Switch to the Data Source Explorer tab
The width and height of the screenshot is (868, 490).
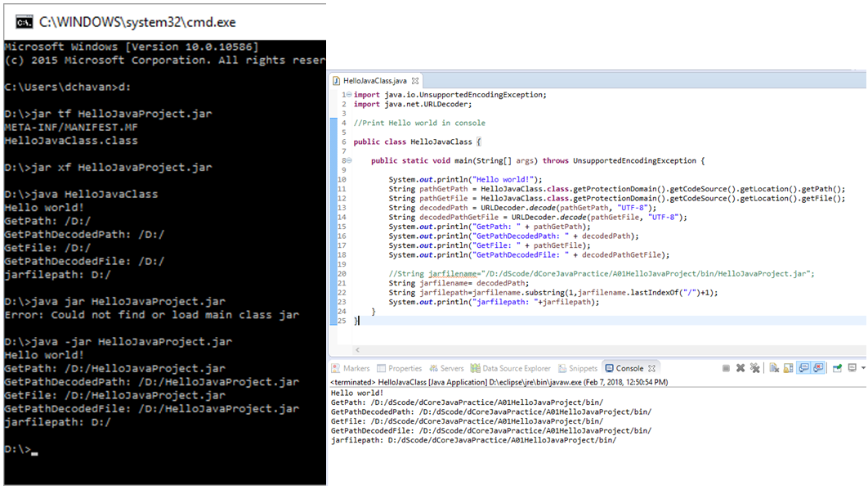click(510, 368)
